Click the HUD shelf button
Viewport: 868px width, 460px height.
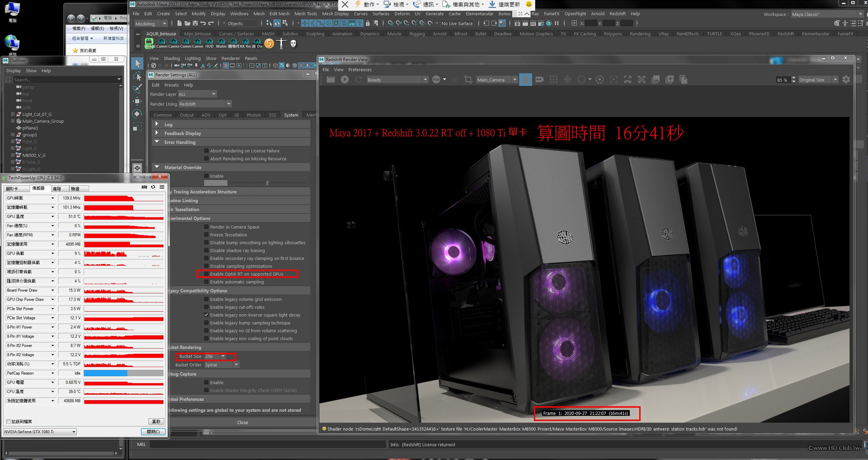coord(209,44)
